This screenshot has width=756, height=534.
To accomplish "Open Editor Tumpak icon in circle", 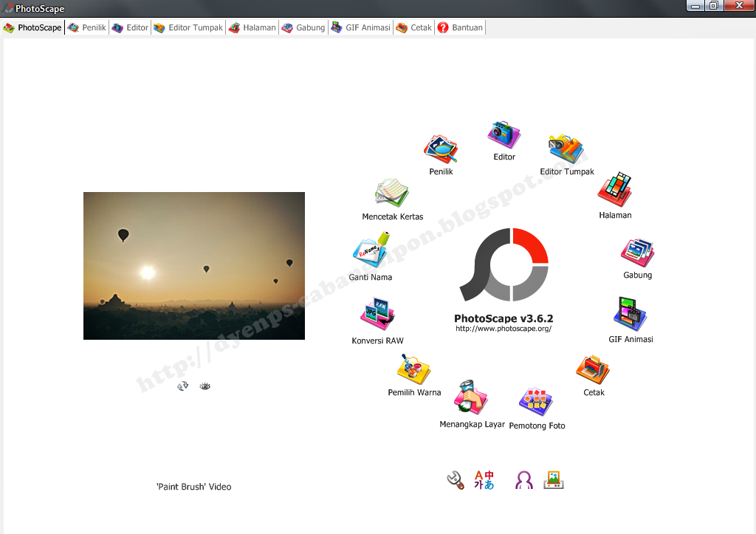I will pyautogui.click(x=566, y=149).
